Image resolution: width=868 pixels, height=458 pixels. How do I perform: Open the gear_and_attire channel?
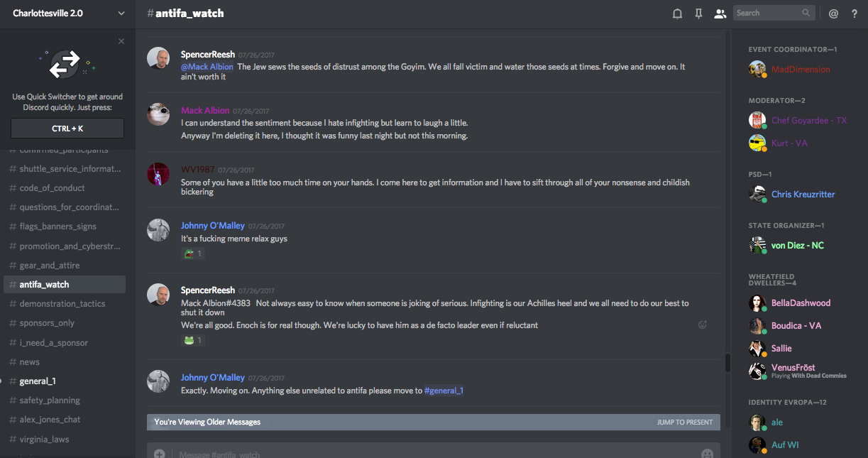click(x=50, y=265)
